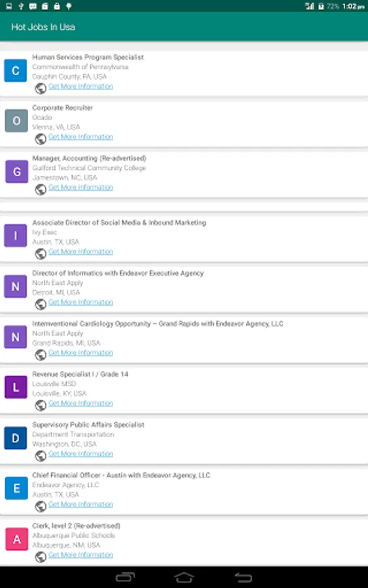The width and height of the screenshot is (368, 588).
Task: Select Revenue Specialist I / Grade 14 title
Action: click(80, 374)
